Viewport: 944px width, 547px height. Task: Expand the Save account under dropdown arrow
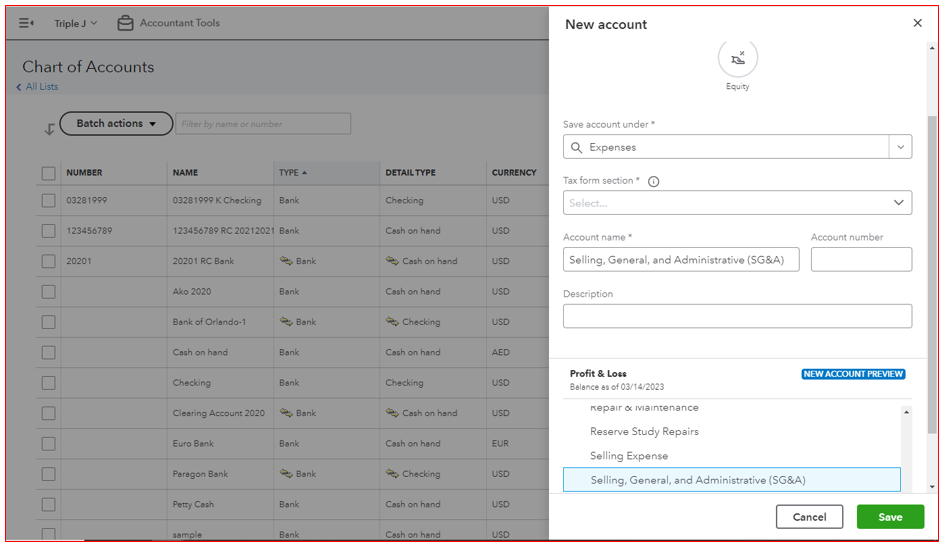(x=900, y=147)
